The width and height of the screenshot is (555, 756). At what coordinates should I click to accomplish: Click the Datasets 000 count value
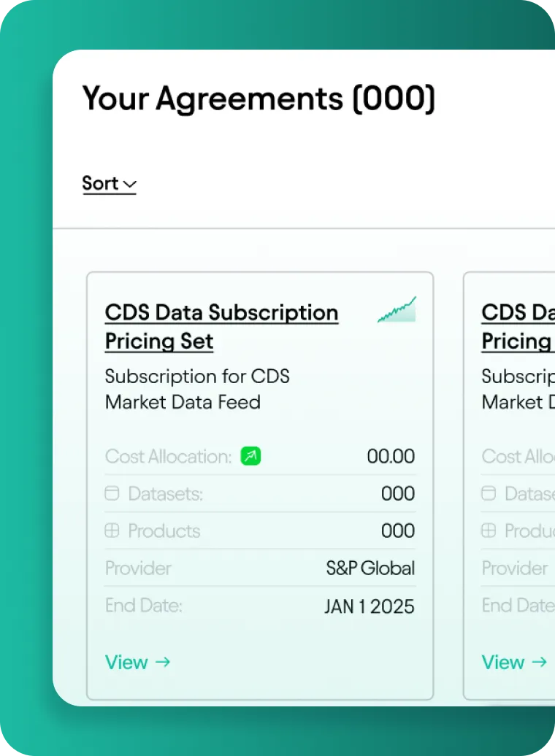pos(398,493)
